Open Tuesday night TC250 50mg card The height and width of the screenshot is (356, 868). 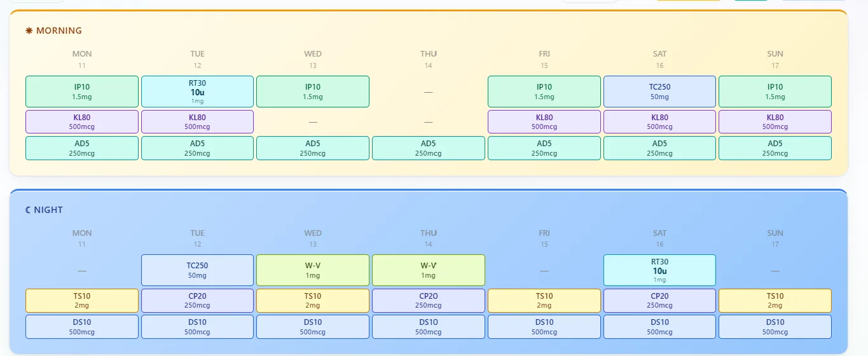pos(198,270)
